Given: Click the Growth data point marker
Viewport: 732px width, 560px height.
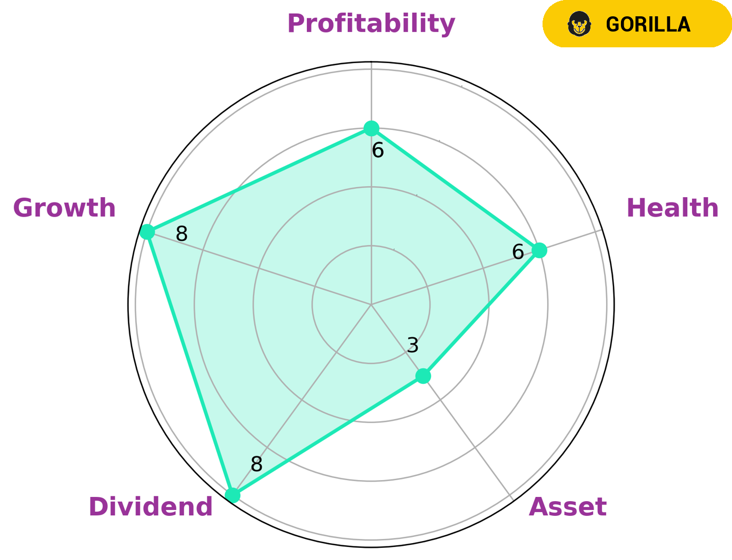Looking at the screenshot, I should (x=147, y=231).
